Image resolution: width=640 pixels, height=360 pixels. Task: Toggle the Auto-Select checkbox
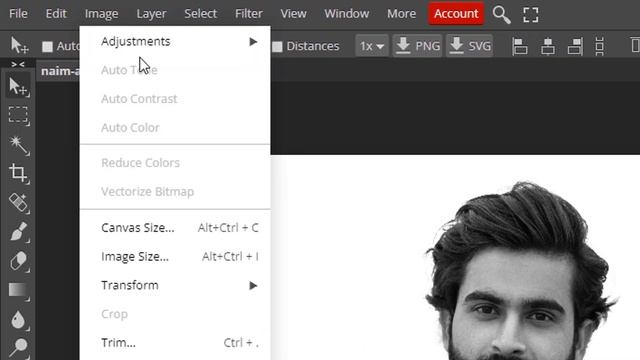point(47,47)
